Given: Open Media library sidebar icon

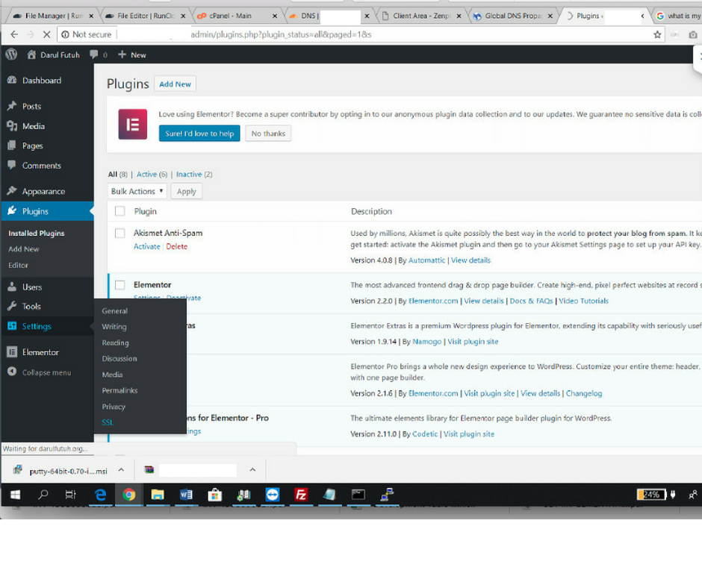Looking at the screenshot, I should pyautogui.click(x=12, y=126).
